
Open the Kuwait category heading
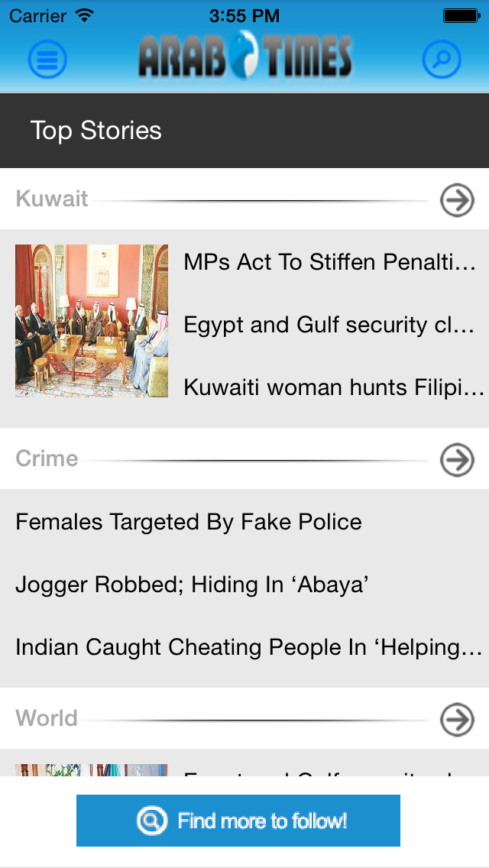click(x=52, y=199)
